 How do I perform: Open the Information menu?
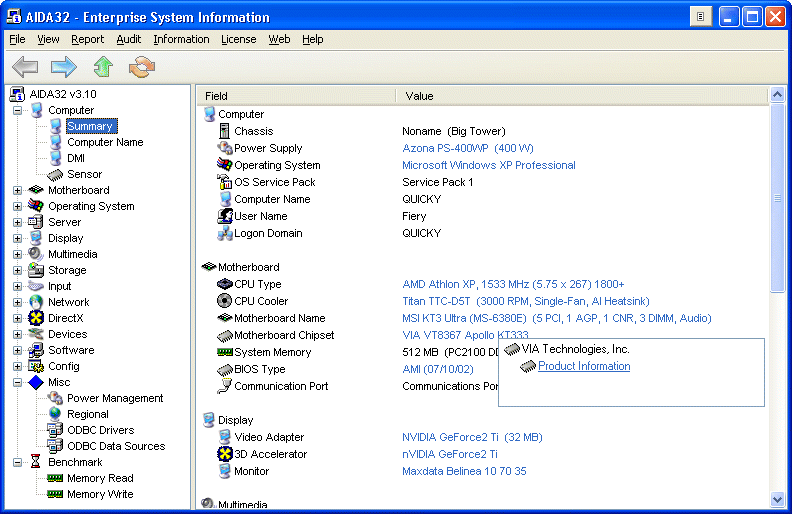tap(181, 39)
